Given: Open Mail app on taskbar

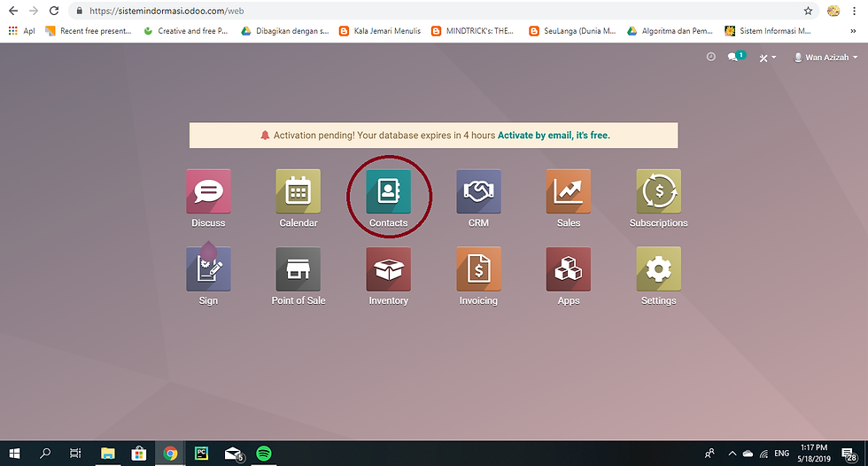Looking at the screenshot, I should [233, 454].
